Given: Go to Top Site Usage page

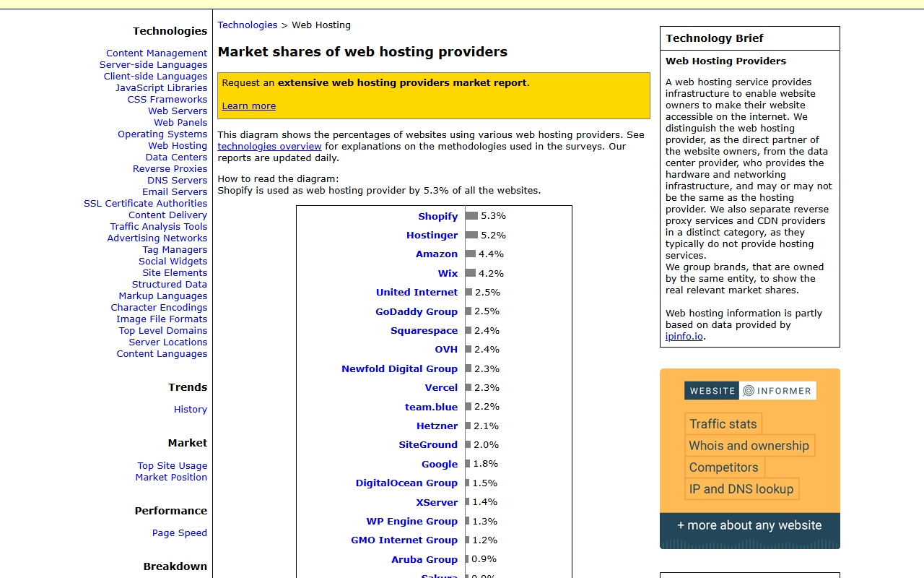Looking at the screenshot, I should click(173, 466).
